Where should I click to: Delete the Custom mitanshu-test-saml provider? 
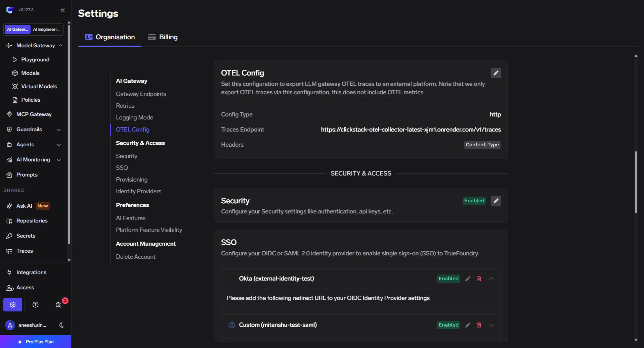point(479,325)
